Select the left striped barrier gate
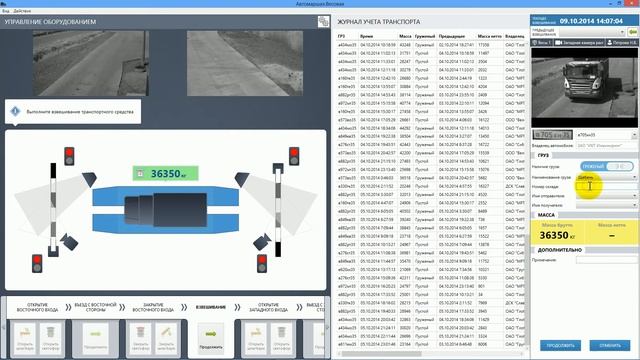Screen dimensions: 640x360 [x=53, y=209]
